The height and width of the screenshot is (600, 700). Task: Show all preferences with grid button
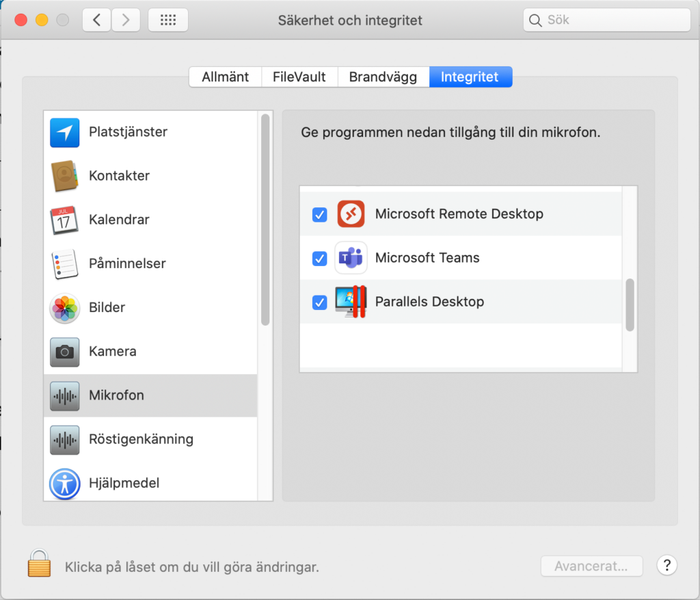tap(168, 20)
